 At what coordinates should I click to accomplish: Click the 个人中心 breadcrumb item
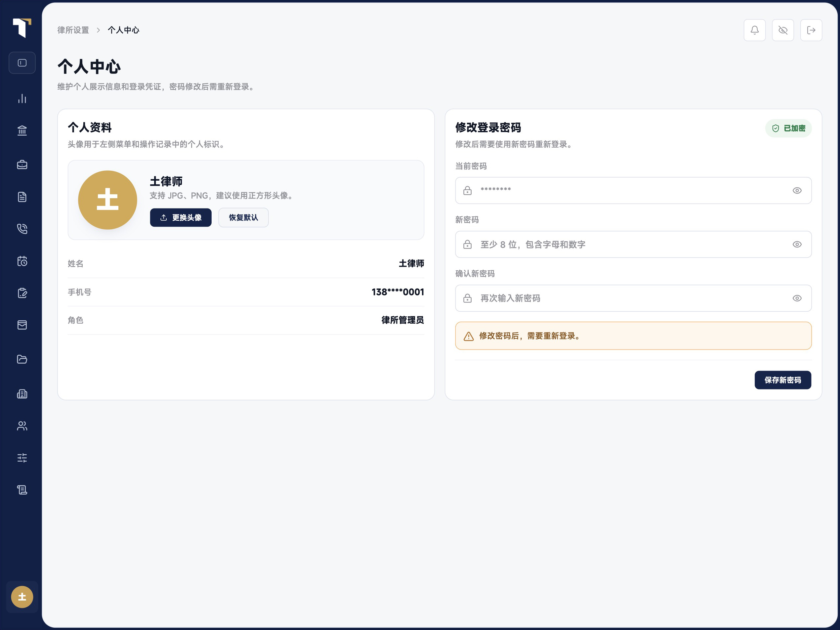tap(123, 30)
